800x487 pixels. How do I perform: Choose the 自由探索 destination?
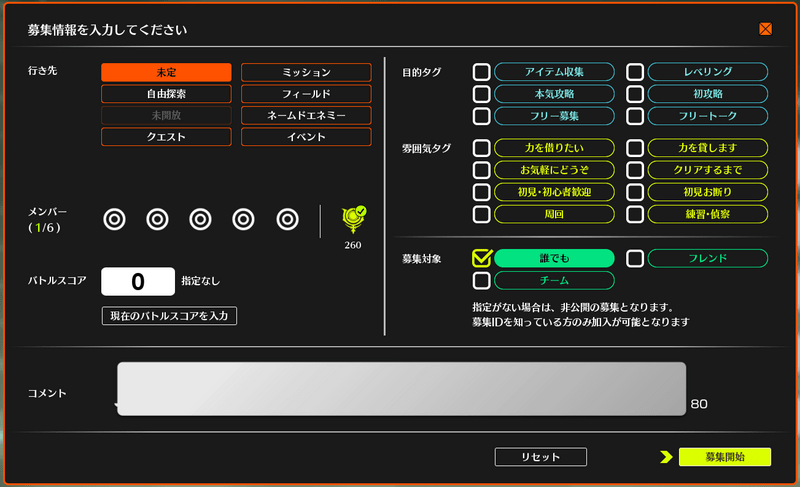click(x=166, y=94)
